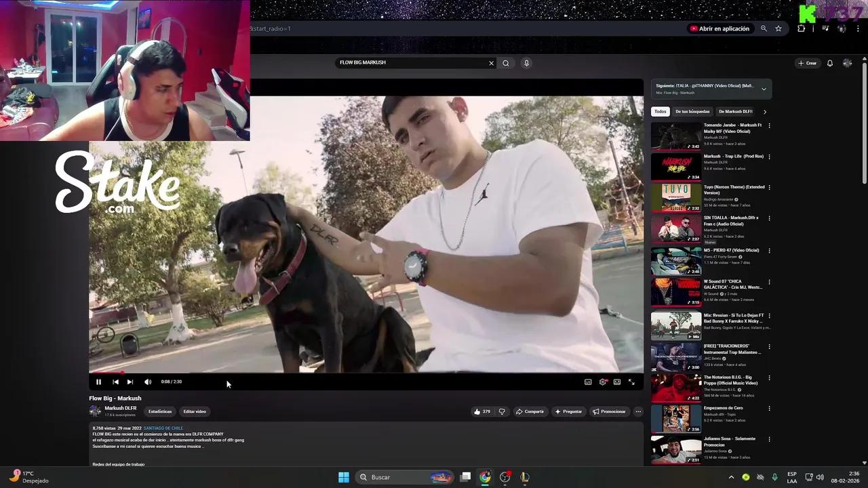Select the Todos filter chip
Image resolution: width=868 pixels, height=488 pixels.
click(660, 111)
